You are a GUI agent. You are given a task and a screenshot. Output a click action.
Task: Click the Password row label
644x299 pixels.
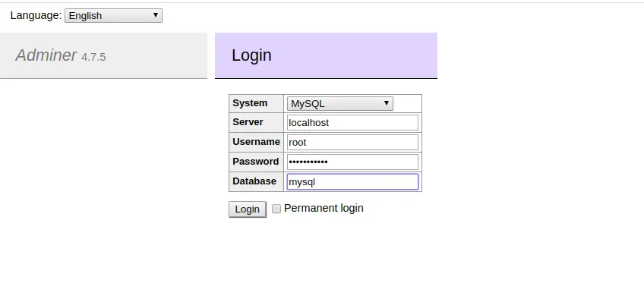point(255,162)
